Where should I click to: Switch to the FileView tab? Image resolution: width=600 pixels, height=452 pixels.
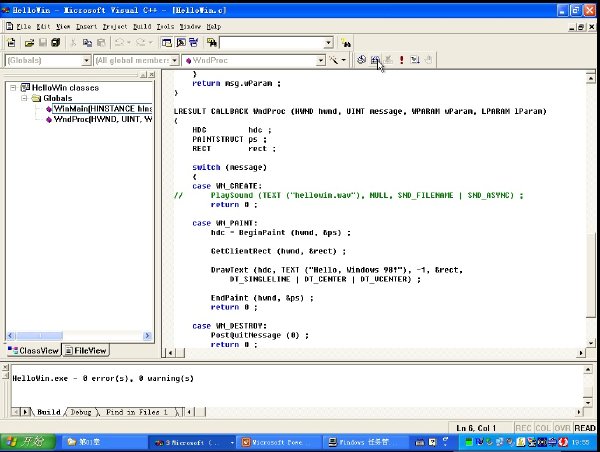coord(86,351)
